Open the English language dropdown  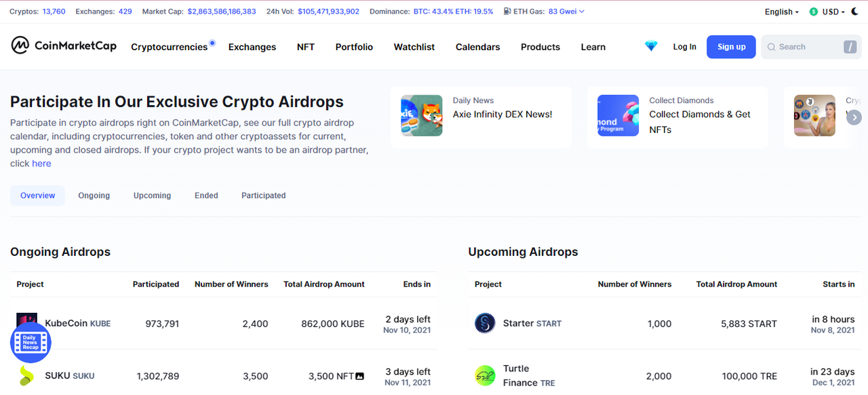pos(781,12)
